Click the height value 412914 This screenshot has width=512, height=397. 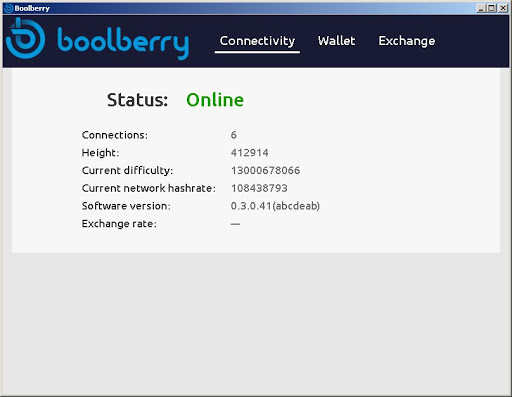pos(250,153)
